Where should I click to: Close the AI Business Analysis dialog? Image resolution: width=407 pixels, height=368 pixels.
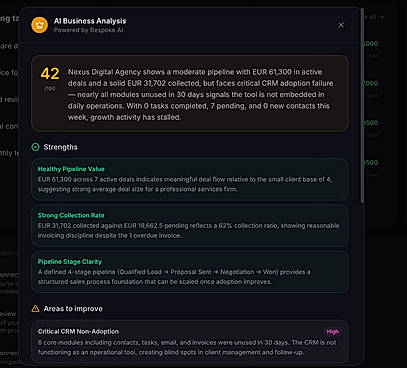point(341,25)
